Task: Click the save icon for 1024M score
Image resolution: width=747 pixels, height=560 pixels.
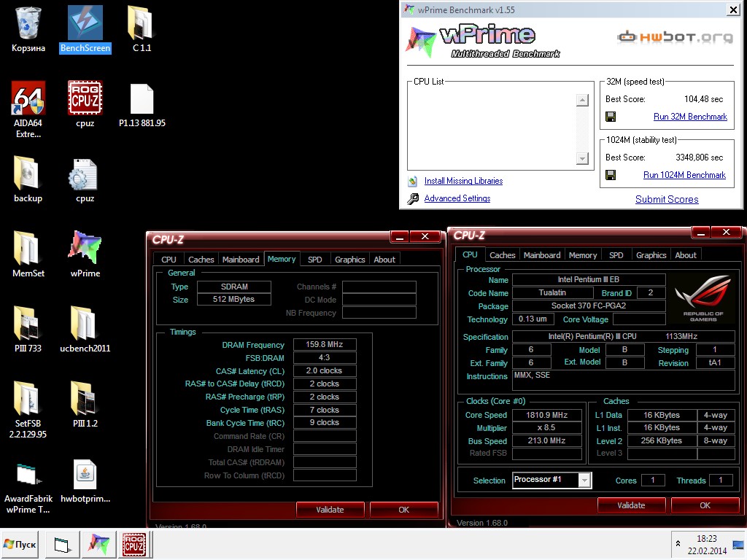Action: (611, 175)
